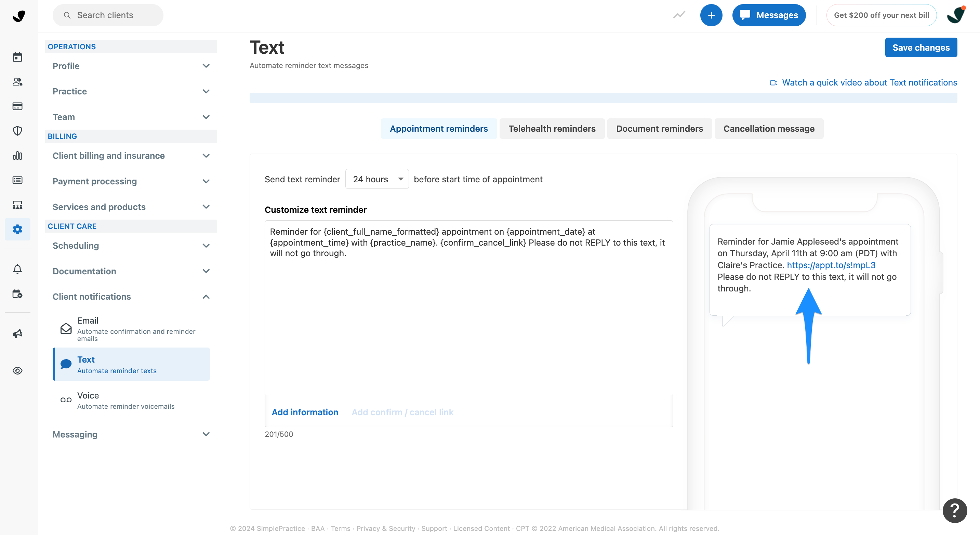Click the Email envelope icon

click(x=66, y=328)
